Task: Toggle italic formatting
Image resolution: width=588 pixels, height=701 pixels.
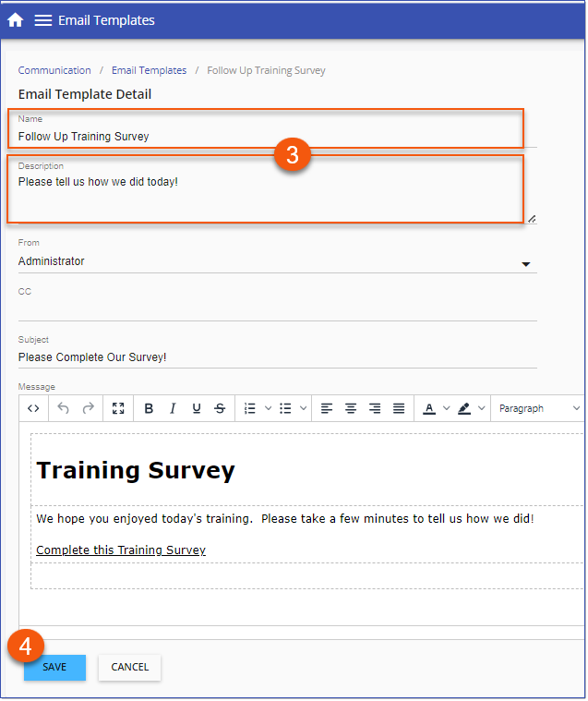Action: coord(173,408)
